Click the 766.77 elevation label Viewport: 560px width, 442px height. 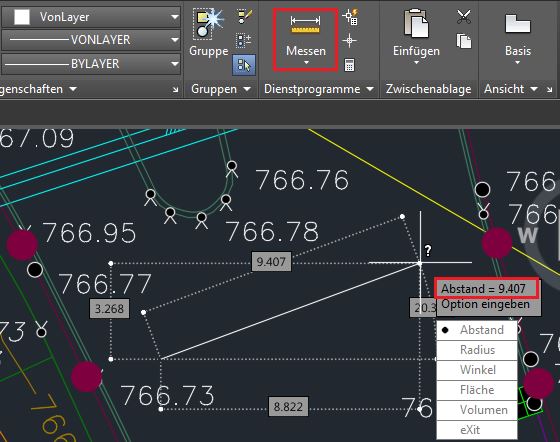point(105,284)
